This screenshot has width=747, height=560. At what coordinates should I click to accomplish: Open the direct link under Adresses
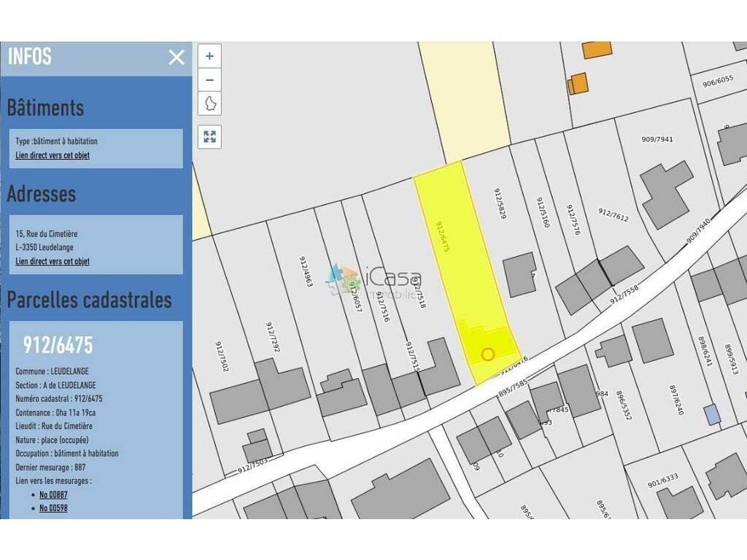click(53, 261)
